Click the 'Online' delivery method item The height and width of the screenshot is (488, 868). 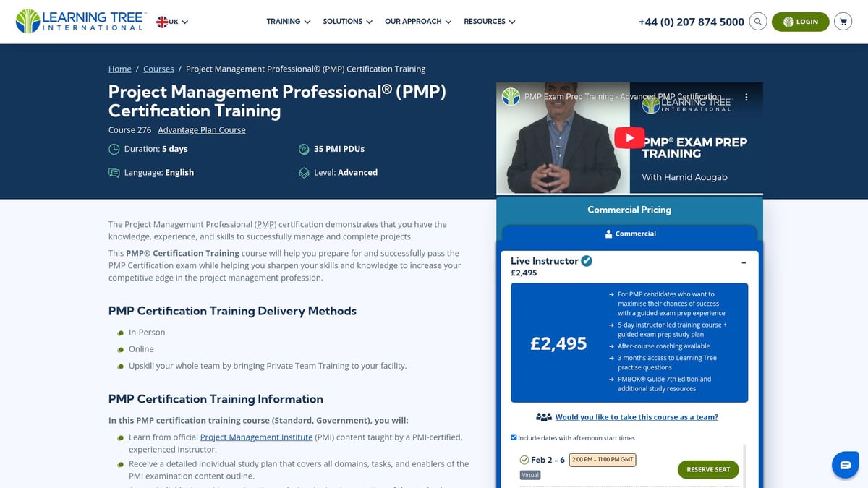[x=141, y=349]
